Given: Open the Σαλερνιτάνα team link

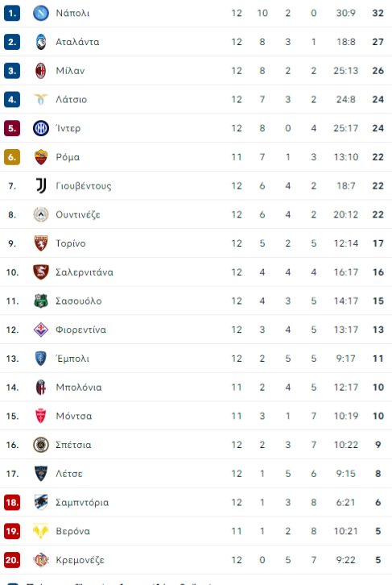Looking at the screenshot, I should pos(85,272).
